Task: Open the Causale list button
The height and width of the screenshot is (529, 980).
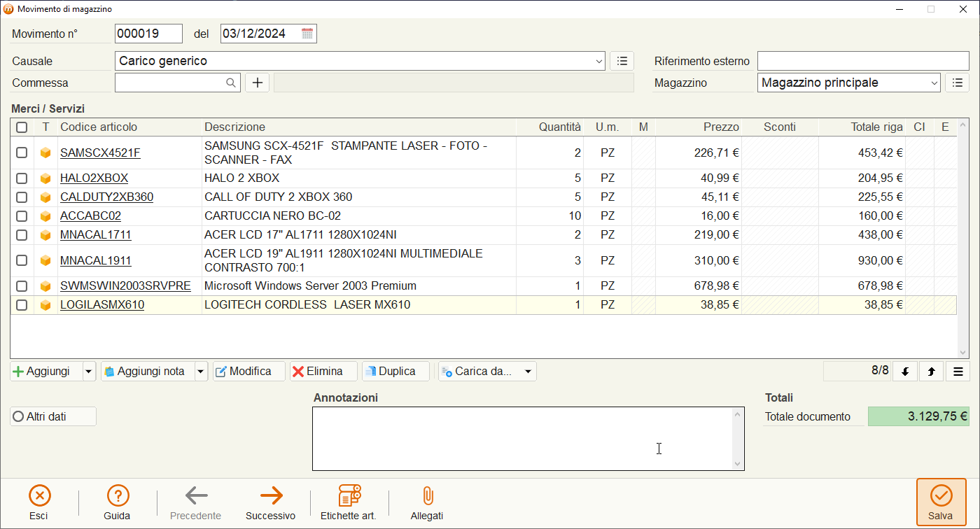Action: (x=622, y=61)
